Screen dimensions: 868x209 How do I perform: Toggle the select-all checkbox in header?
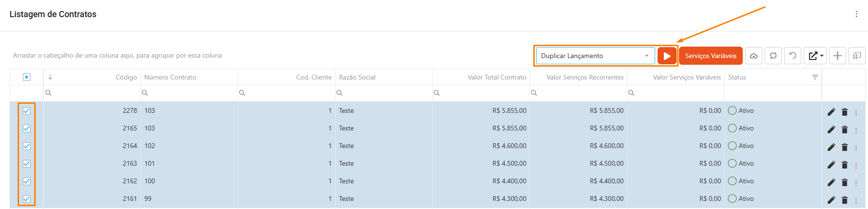pos(27,77)
